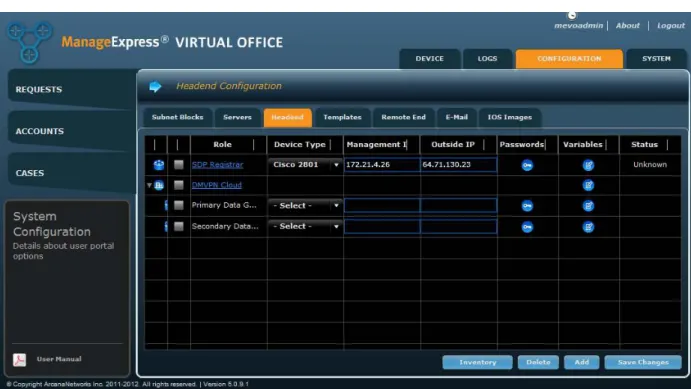Open the Remote End tab

coord(404,117)
